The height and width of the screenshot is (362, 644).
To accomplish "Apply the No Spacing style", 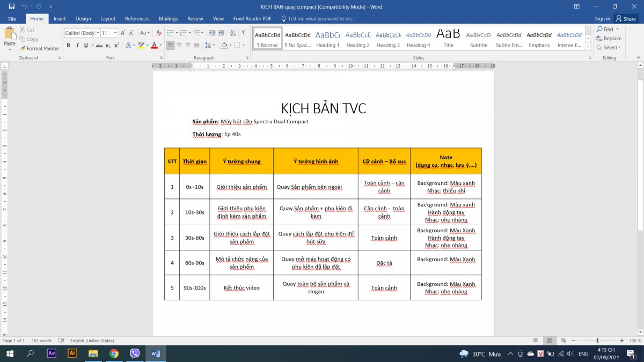I will pyautogui.click(x=297, y=38).
